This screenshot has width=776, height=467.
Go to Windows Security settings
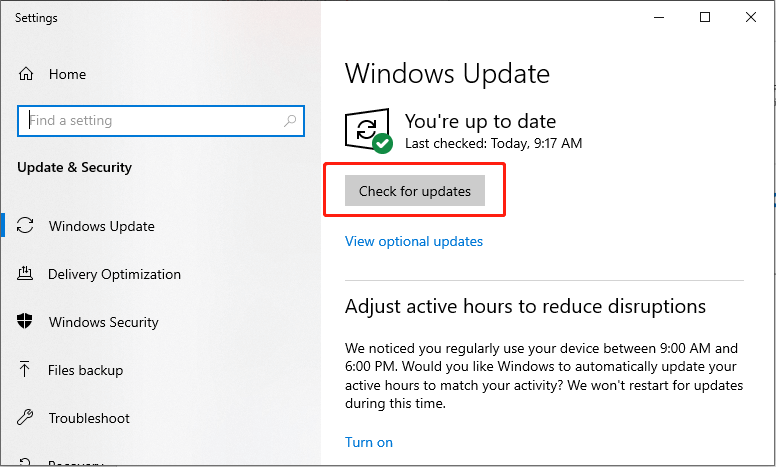point(103,322)
